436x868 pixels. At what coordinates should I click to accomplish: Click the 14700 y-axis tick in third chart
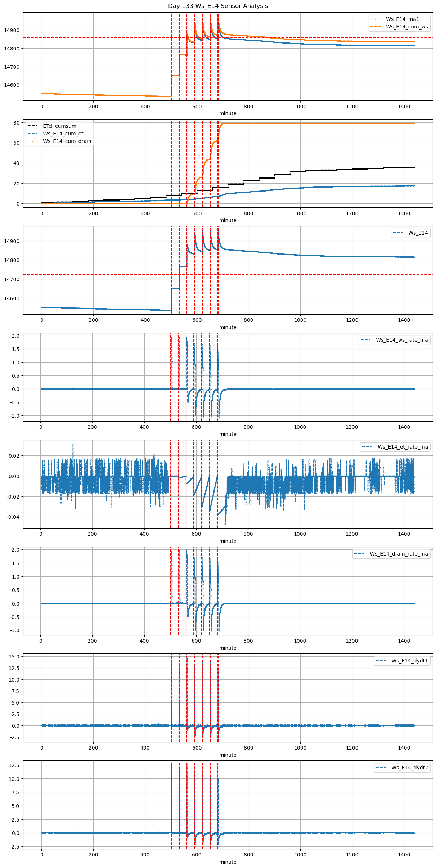click(x=12, y=279)
